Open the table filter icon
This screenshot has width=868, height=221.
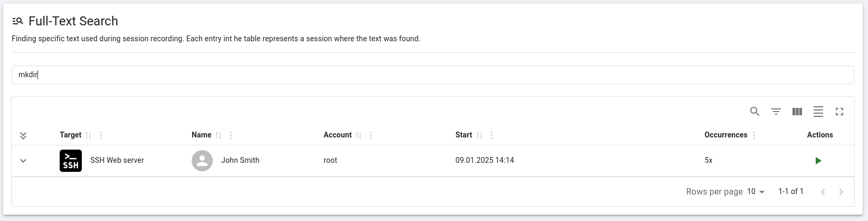coord(776,112)
